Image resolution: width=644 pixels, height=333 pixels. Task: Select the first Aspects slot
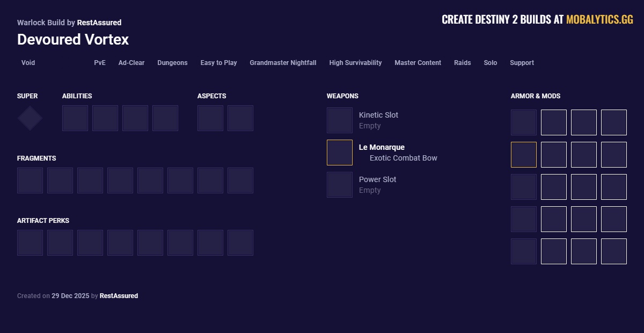(210, 118)
